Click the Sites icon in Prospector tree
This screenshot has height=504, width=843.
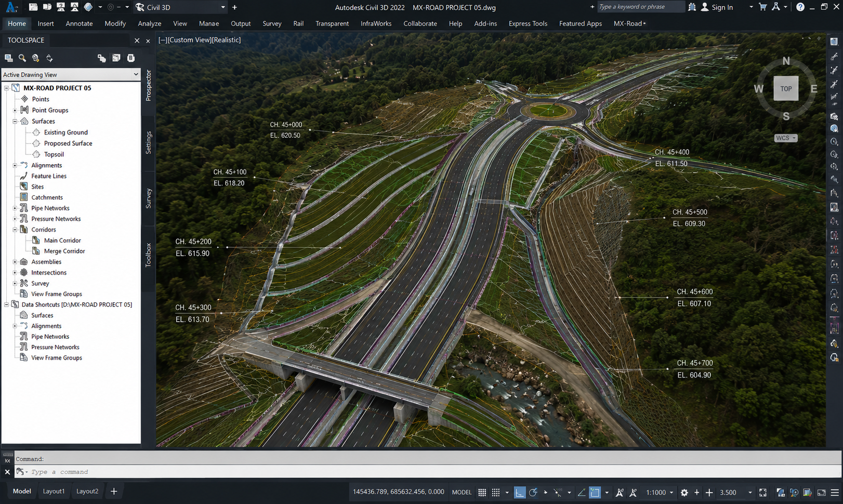point(24,187)
